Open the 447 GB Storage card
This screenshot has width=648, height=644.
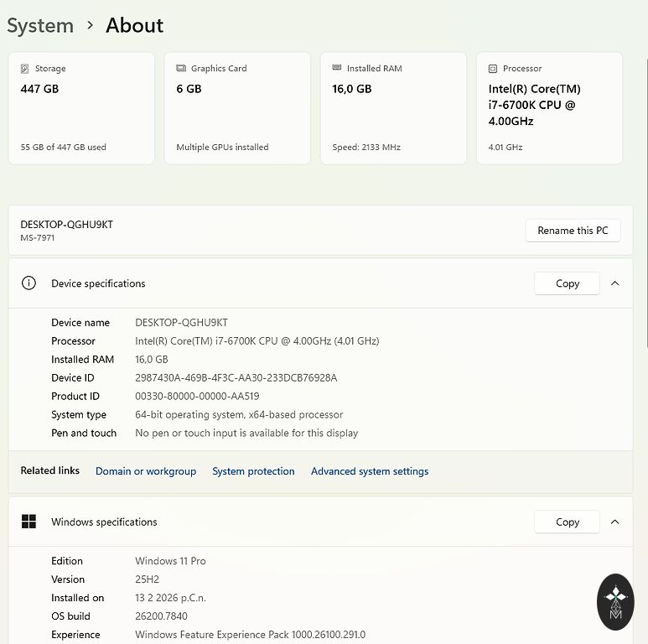[x=81, y=108]
